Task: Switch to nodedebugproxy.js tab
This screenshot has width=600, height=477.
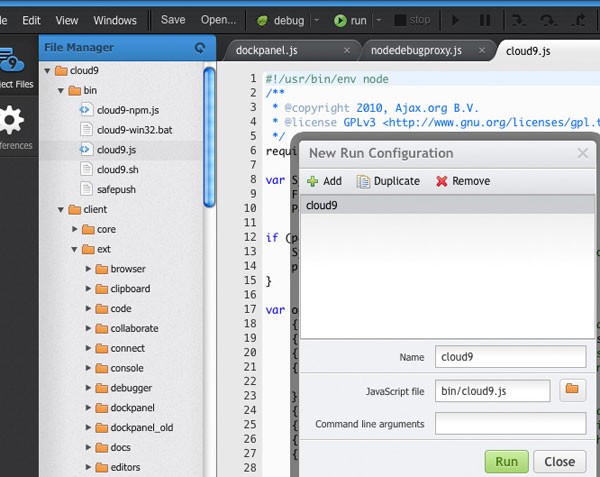Action: (x=416, y=50)
